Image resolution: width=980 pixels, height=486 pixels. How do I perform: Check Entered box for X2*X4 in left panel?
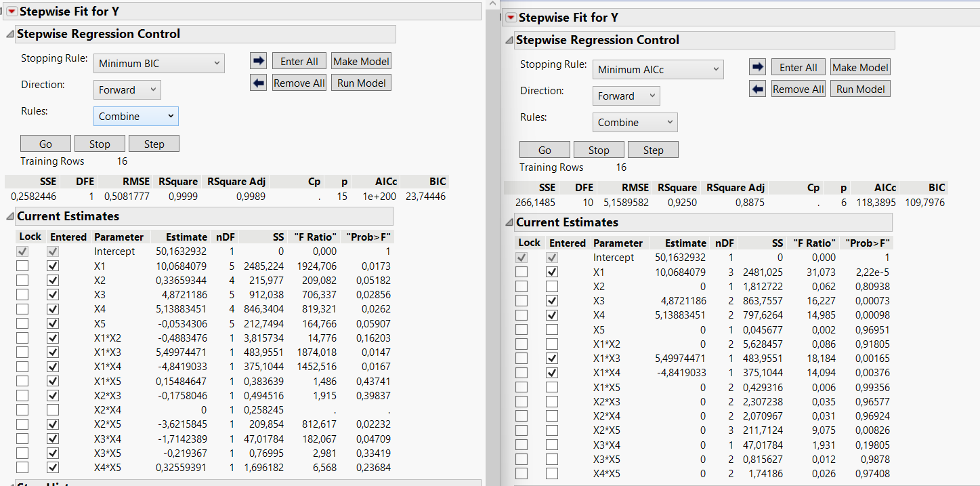tap(53, 409)
